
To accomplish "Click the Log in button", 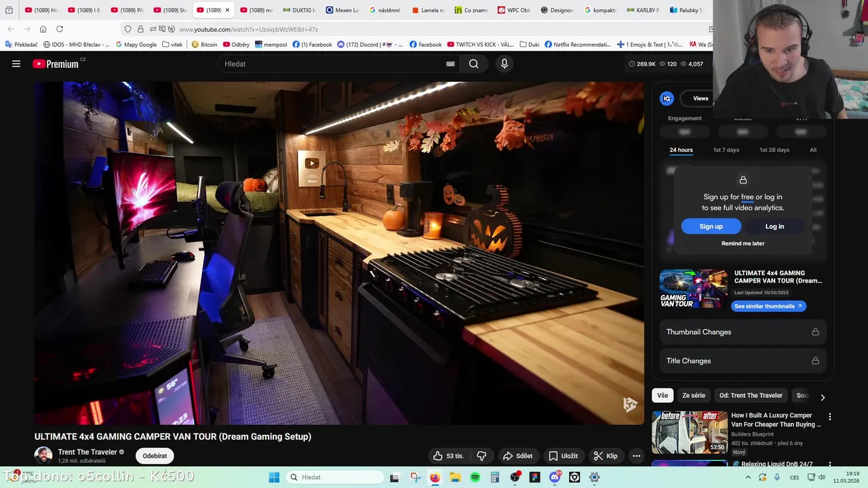I will 774,226.
